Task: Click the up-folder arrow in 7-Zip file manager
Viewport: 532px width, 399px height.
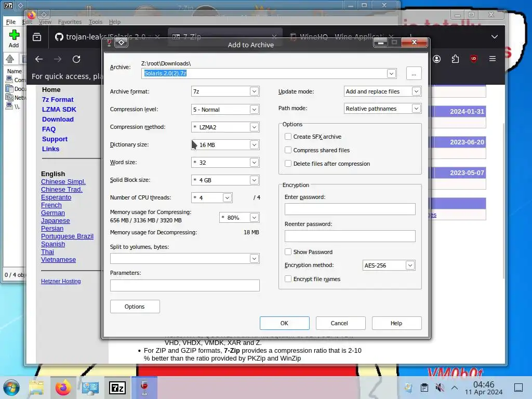Action: [10, 59]
